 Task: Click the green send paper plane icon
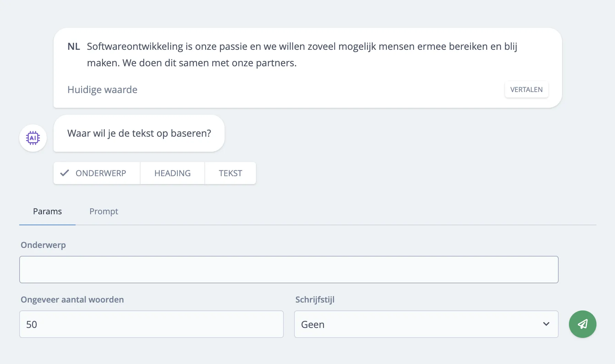[582, 324]
